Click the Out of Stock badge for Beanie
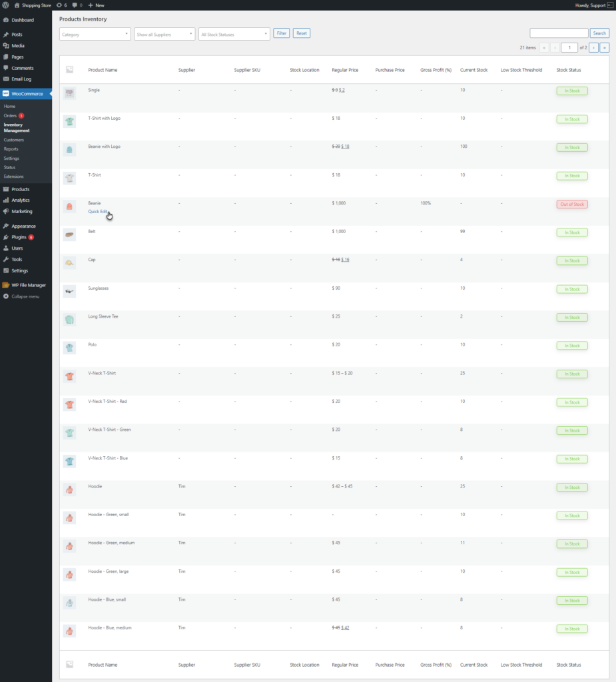 point(572,204)
